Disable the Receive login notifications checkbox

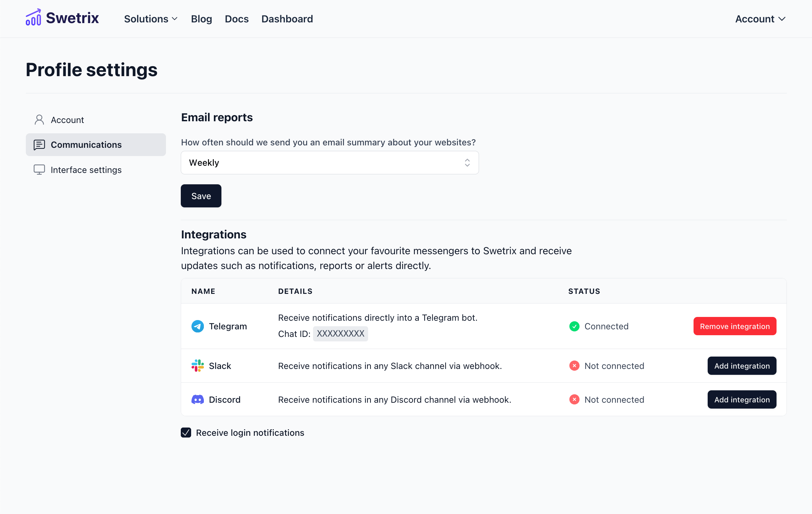pyautogui.click(x=186, y=432)
